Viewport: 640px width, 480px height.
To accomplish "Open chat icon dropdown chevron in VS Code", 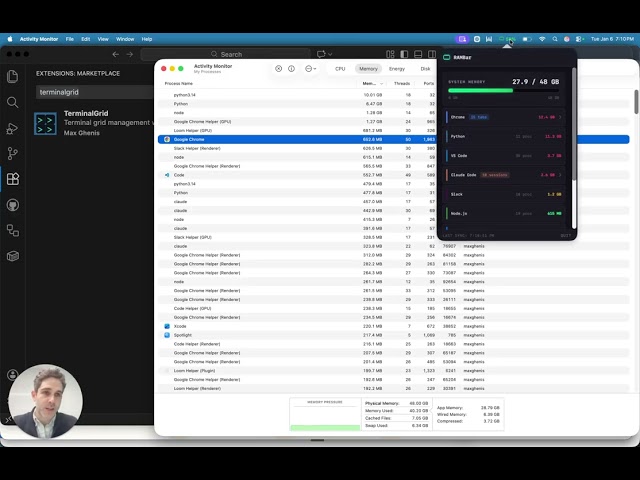I will click(330, 54).
